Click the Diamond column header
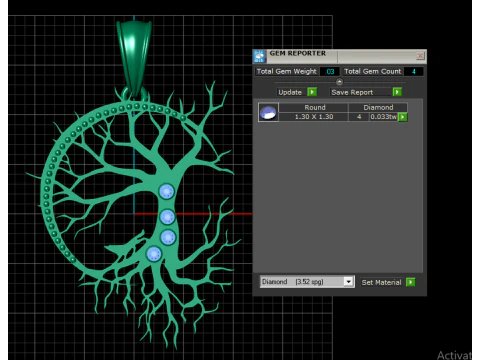This screenshot has width=480, height=360. [378, 107]
